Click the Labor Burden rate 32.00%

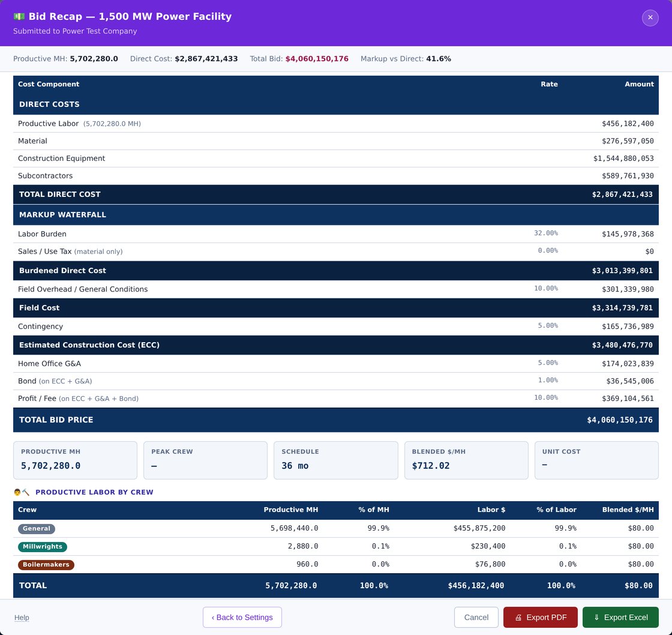(545, 233)
